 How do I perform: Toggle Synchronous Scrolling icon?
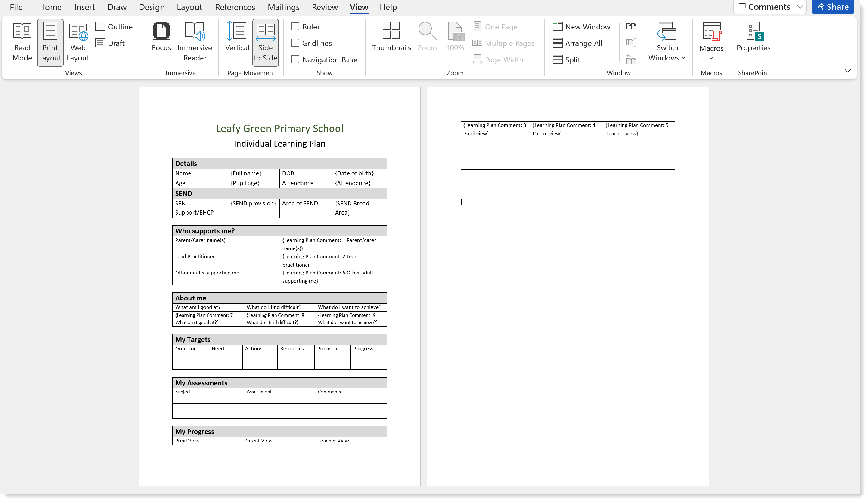[631, 43]
